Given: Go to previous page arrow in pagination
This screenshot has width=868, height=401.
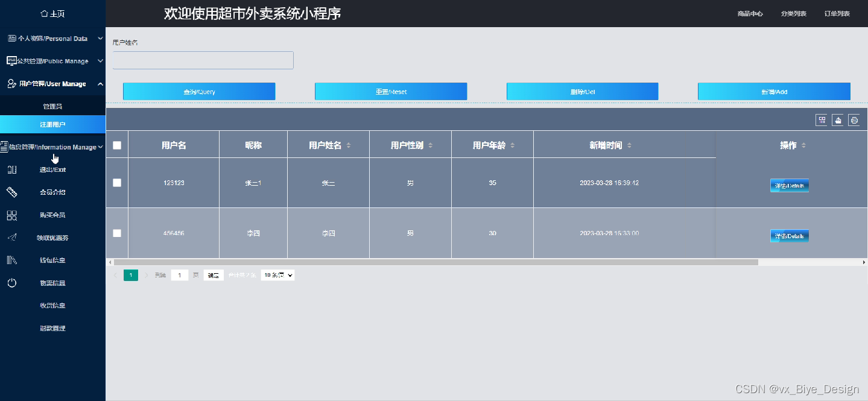Looking at the screenshot, I should [x=115, y=275].
